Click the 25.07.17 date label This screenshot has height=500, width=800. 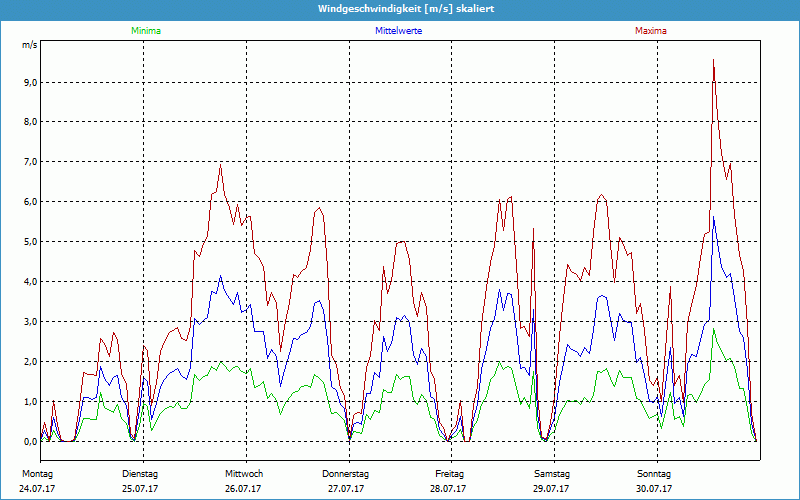[140, 489]
